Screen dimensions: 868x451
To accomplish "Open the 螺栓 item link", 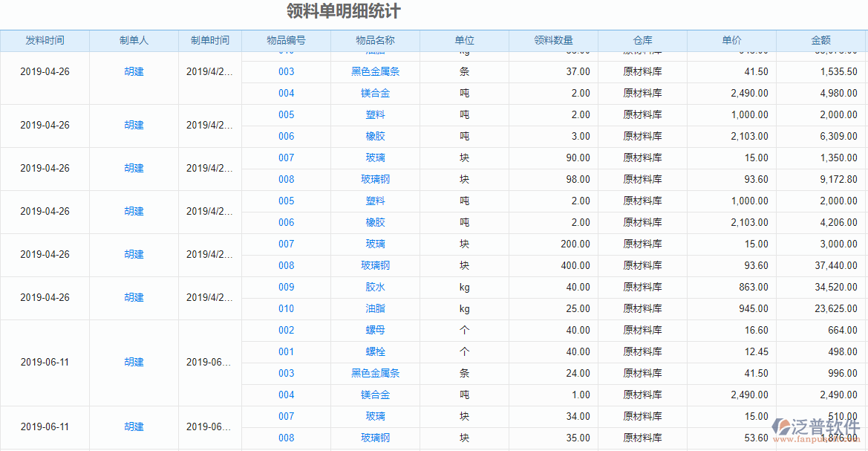I will tap(375, 351).
